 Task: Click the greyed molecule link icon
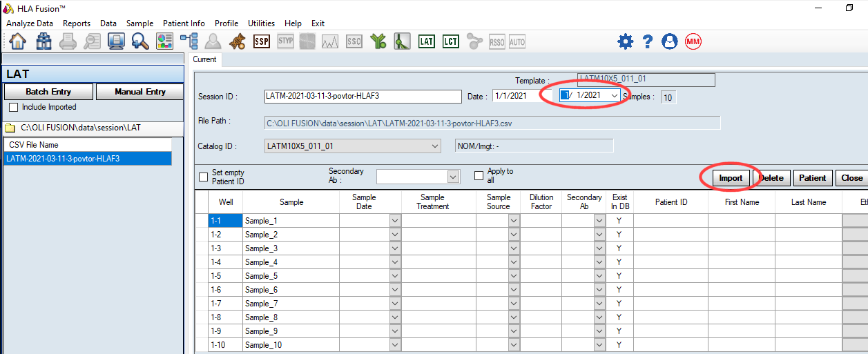474,42
